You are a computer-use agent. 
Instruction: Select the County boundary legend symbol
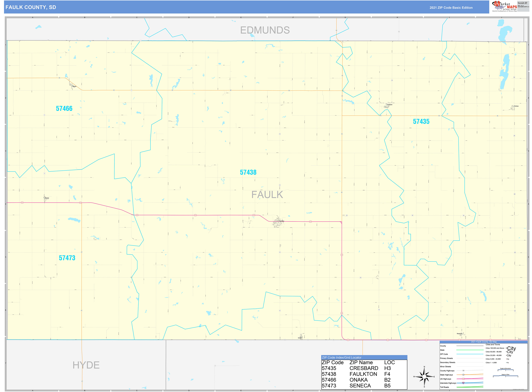click(470, 346)
